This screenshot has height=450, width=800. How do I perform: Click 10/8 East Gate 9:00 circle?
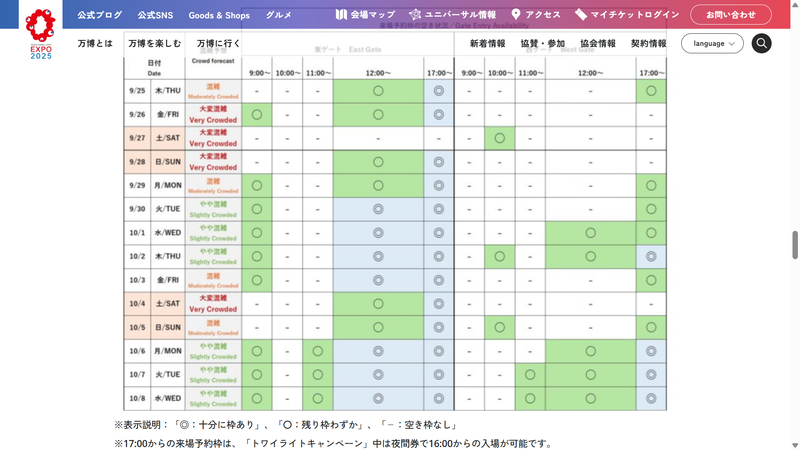[x=257, y=398]
